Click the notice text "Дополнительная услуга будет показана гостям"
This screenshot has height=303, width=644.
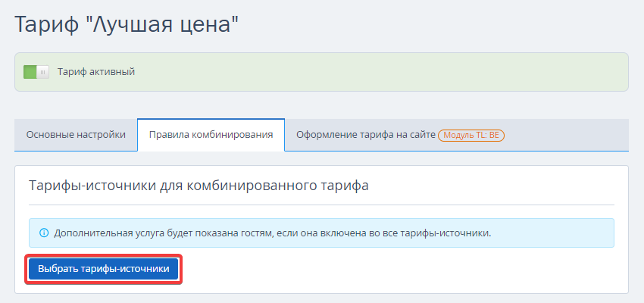coord(164,233)
